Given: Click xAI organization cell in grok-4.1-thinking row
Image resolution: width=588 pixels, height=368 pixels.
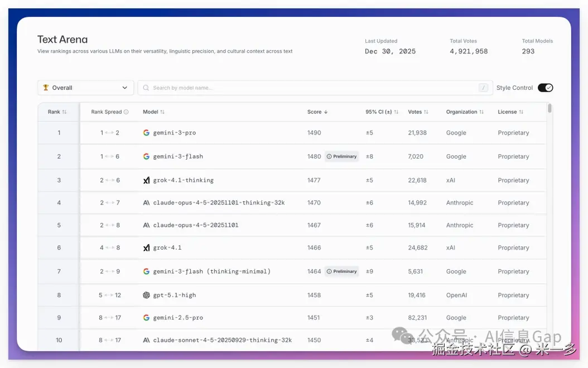Looking at the screenshot, I should point(451,180).
